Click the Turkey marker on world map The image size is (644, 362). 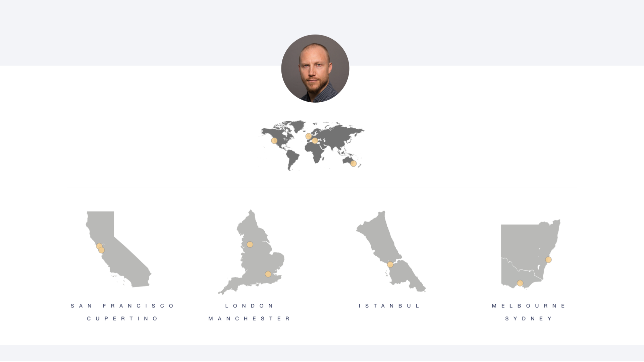(315, 140)
